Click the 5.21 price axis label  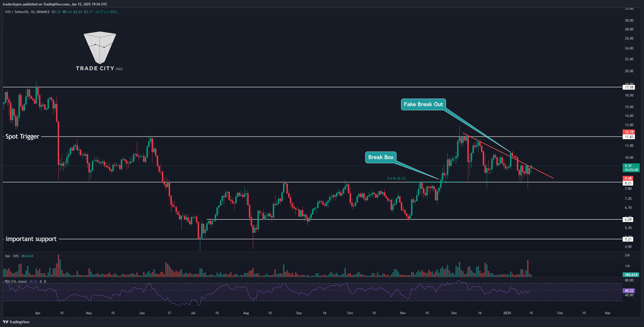click(x=628, y=239)
